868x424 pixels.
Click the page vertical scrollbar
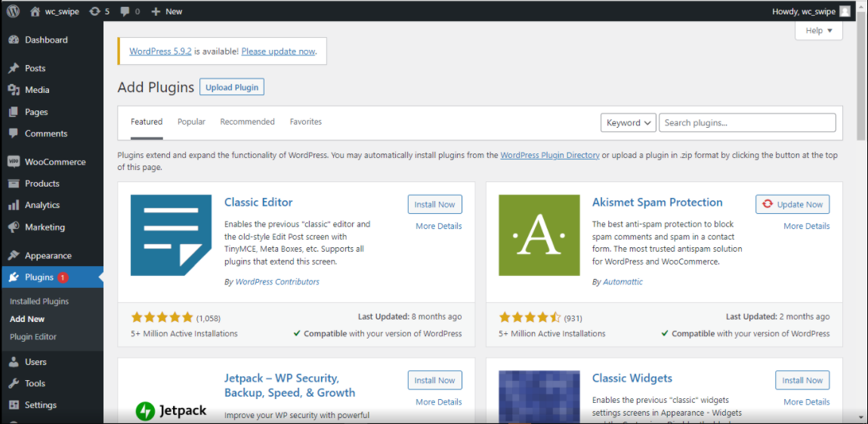861,78
